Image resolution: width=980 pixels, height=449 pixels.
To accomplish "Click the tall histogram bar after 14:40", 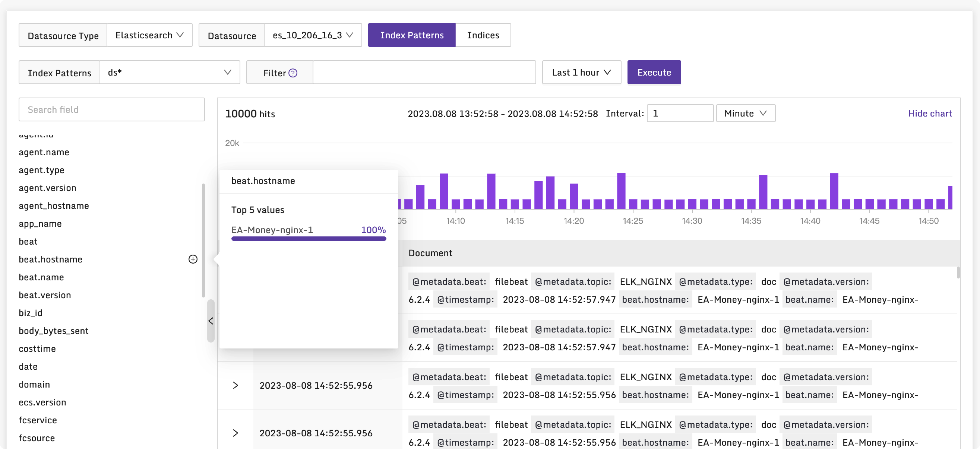I will pos(834,191).
